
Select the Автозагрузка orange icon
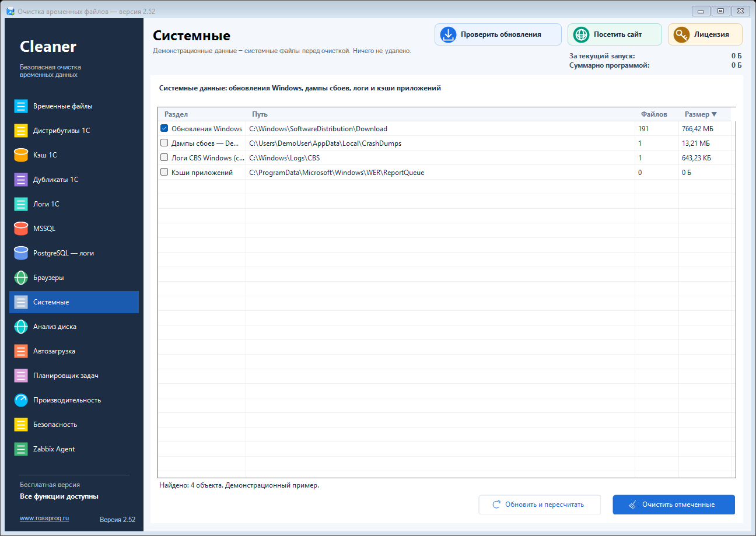coord(21,351)
